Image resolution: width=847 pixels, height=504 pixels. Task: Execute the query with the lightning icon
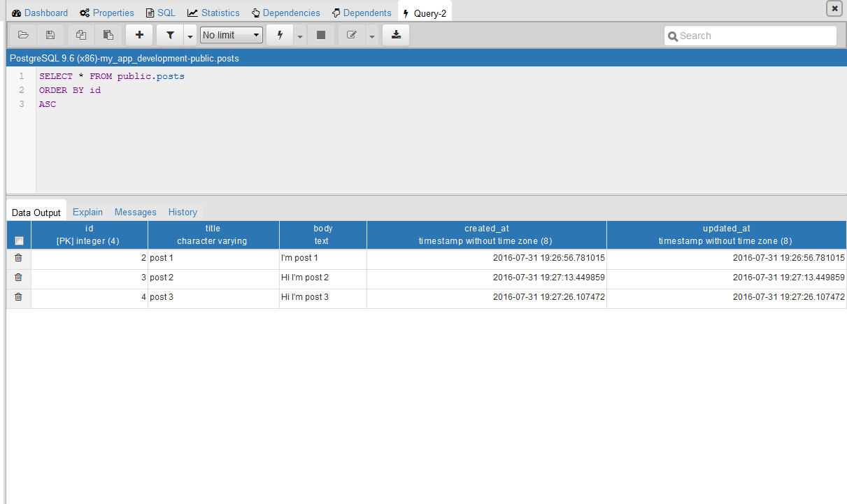tap(278, 35)
